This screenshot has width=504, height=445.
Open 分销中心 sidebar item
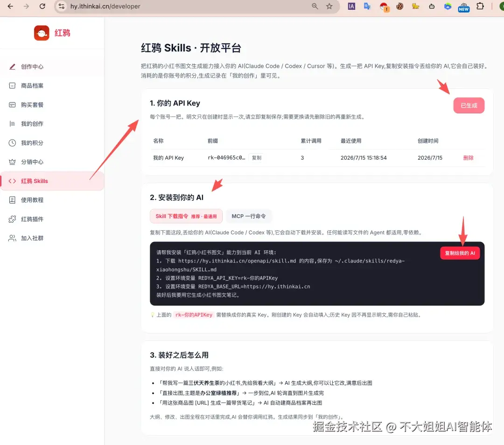pyautogui.click(x=52, y=162)
